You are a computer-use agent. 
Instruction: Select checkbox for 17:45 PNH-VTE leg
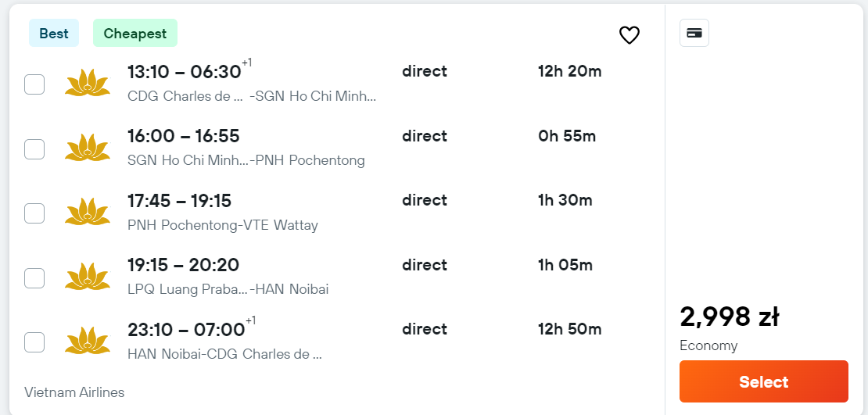[34, 213]
